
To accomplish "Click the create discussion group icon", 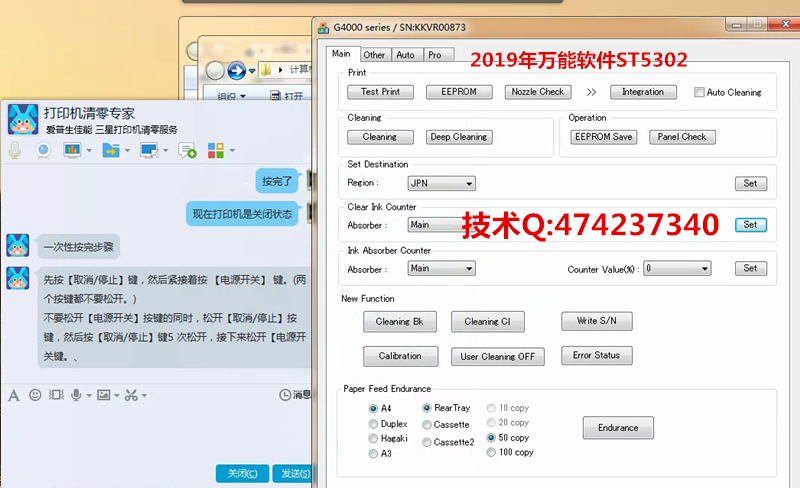I will coord(187,150).
